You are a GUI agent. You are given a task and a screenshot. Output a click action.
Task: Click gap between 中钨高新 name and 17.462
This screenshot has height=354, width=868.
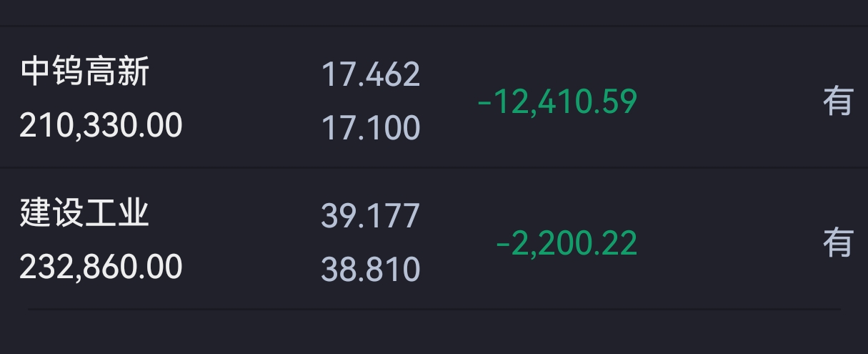click(236, 74)
